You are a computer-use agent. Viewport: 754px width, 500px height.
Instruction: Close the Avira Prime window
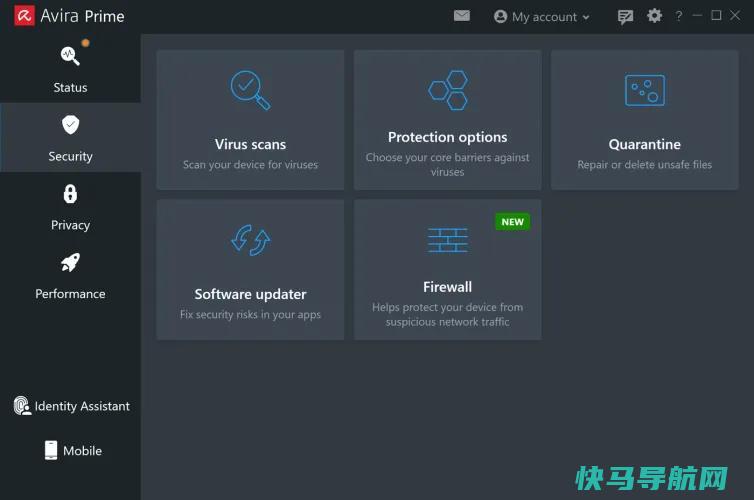[x=735, y=15]
